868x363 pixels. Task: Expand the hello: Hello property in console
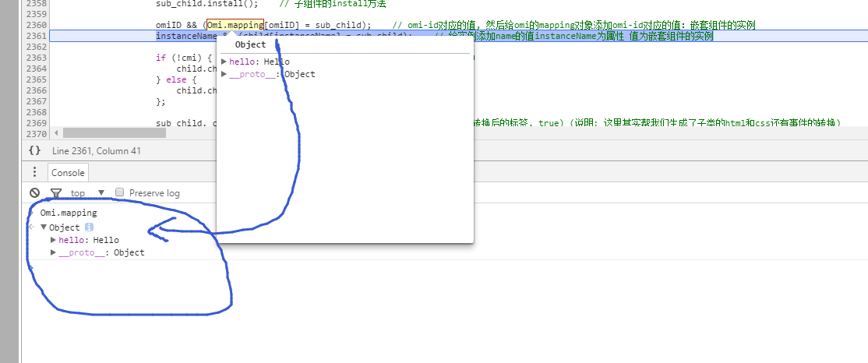[x=53, y=240]
